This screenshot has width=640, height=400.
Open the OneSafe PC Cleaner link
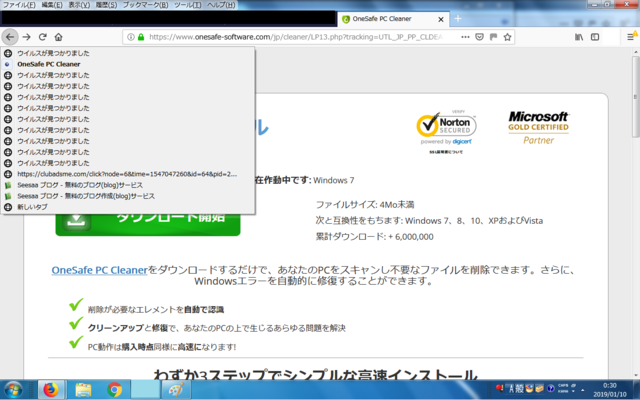pos(99,270)
